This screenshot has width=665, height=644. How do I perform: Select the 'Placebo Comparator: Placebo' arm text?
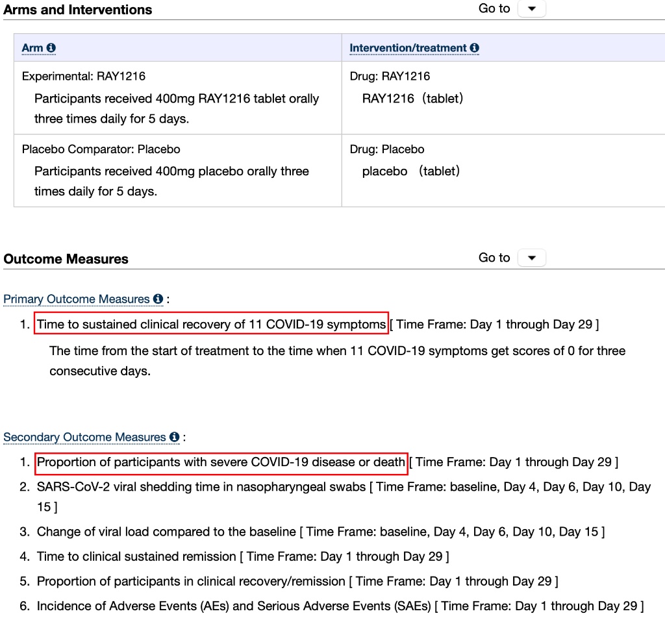(101, 149)
